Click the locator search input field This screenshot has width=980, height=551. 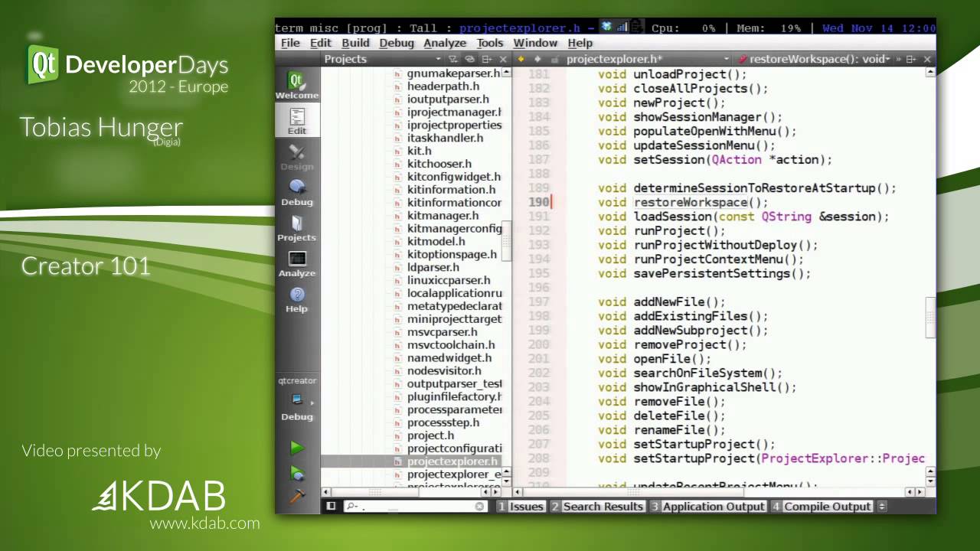pyautogui.click(x=414, y=507)
